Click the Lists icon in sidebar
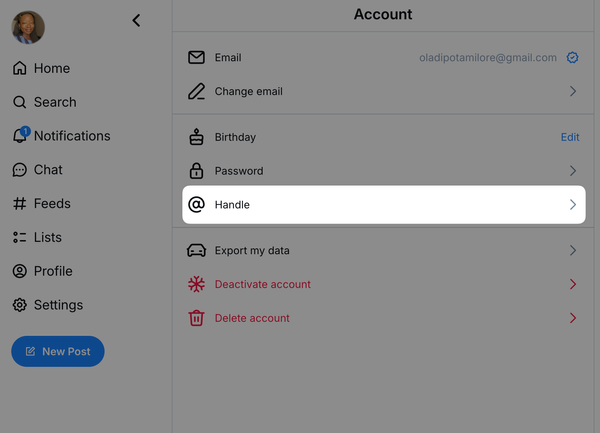600x433 pixels. [19, 237]
